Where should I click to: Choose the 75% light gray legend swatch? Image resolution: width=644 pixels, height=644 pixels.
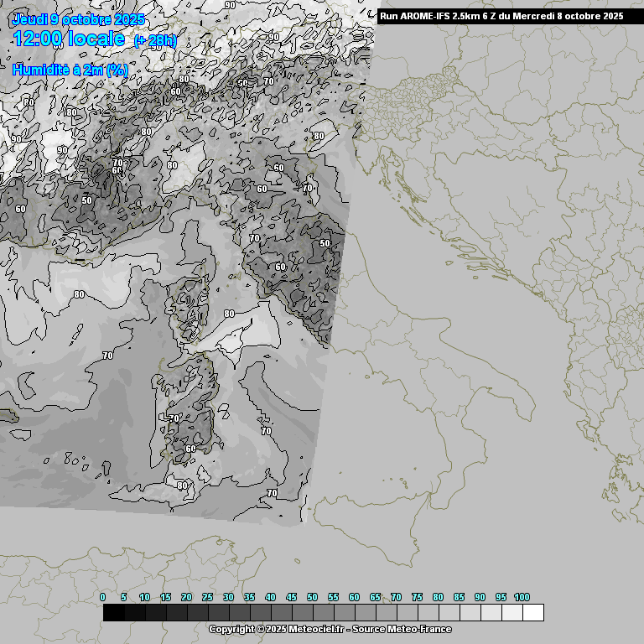pyautogui.click(x=428, y=613)
